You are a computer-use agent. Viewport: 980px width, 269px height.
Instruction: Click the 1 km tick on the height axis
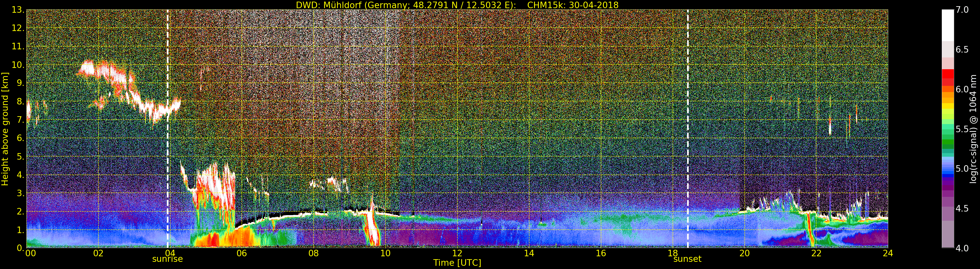pos(20,230)
